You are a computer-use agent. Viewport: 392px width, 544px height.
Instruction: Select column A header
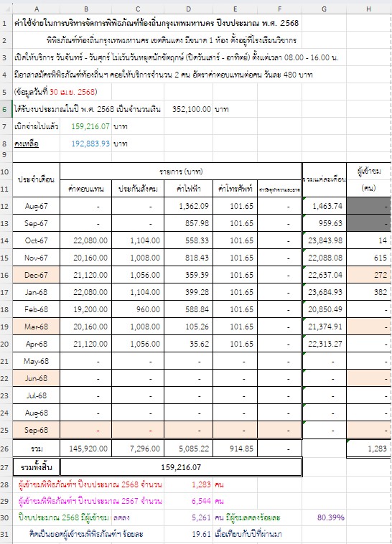click(37, 9)
